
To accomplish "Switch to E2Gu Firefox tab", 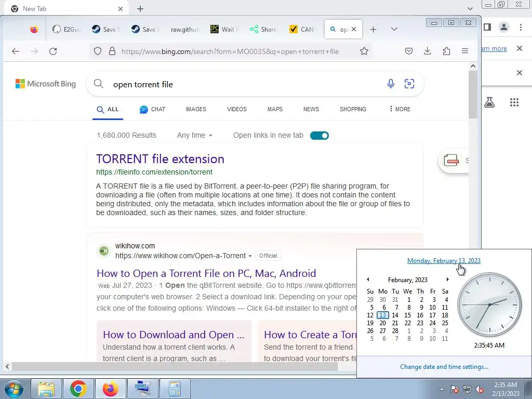I will [x=67, y=30].
